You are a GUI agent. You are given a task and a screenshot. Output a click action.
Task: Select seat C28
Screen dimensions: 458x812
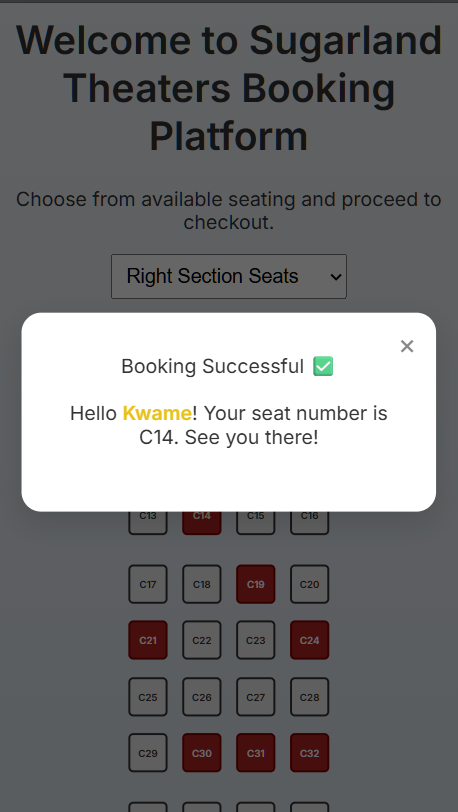(309, 697)
